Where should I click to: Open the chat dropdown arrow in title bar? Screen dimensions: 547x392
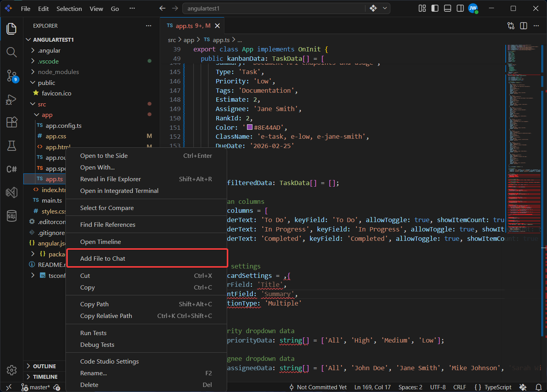(x=385, y=8)
